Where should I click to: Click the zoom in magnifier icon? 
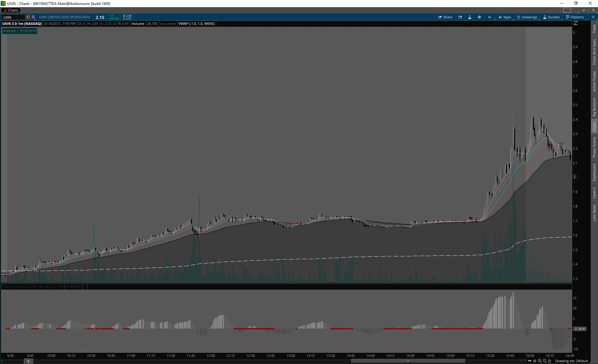click(x=540, y=361)
